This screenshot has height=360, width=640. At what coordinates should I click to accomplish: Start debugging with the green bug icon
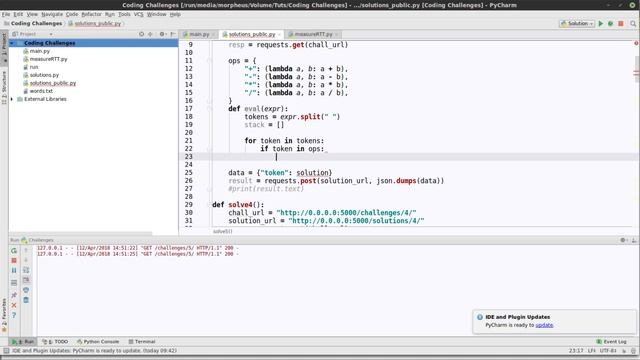point(611,24)
